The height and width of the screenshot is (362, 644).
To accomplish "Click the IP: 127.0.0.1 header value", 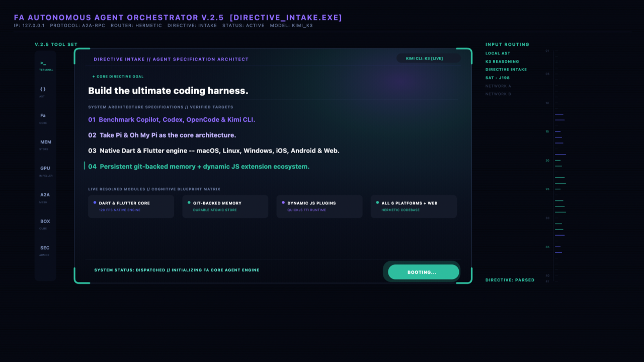I will [x=29, y=26].
